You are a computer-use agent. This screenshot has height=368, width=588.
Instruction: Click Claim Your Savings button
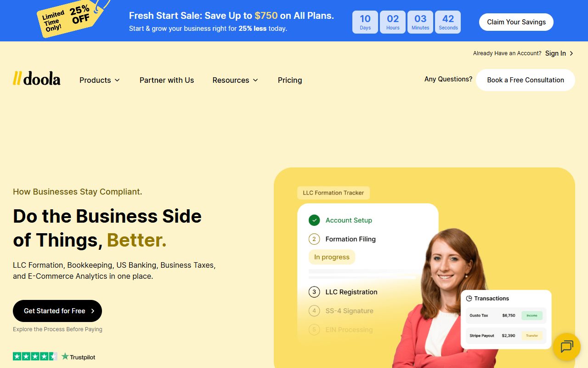point(516,22)
